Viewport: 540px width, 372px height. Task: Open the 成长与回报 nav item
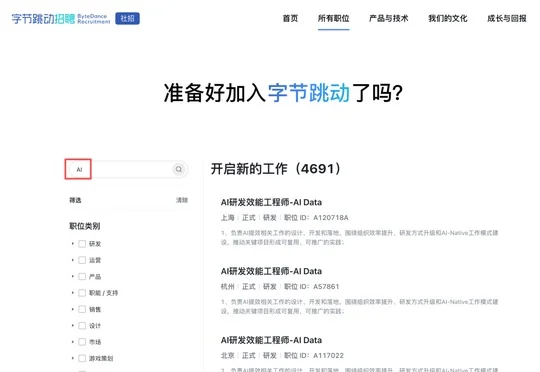(507, 19)
